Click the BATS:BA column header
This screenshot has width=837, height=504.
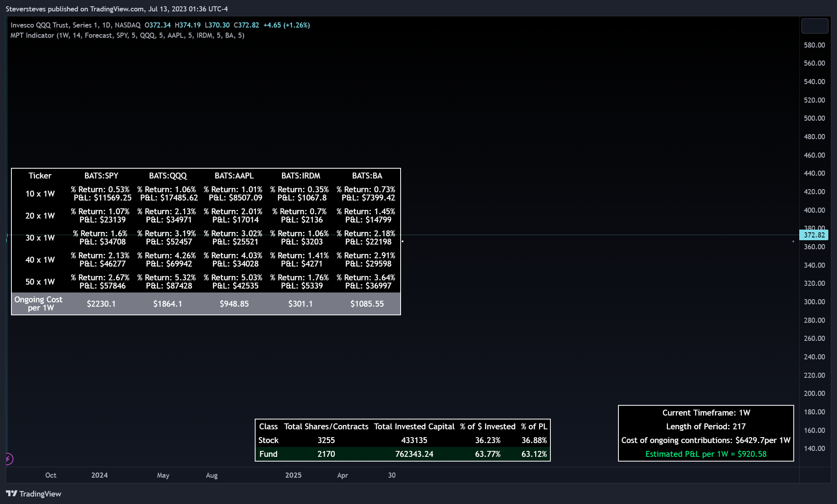[x=367, y=176]
